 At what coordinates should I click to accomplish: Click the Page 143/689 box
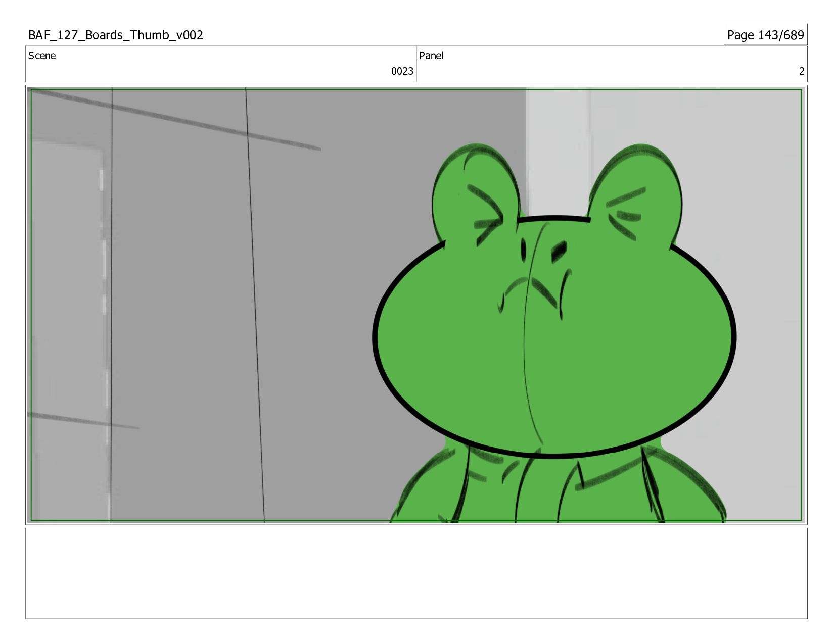pos(765,35)
